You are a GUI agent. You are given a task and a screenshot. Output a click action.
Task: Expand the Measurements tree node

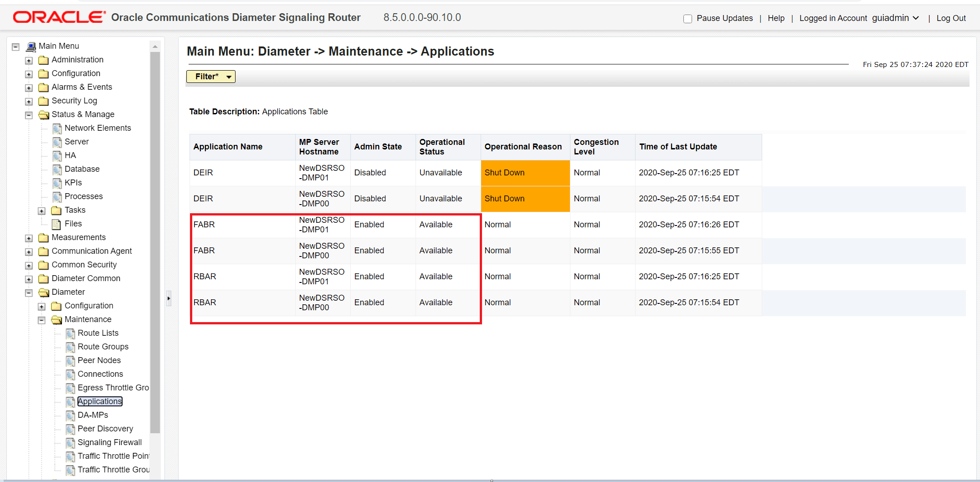(x=29, y=238)
